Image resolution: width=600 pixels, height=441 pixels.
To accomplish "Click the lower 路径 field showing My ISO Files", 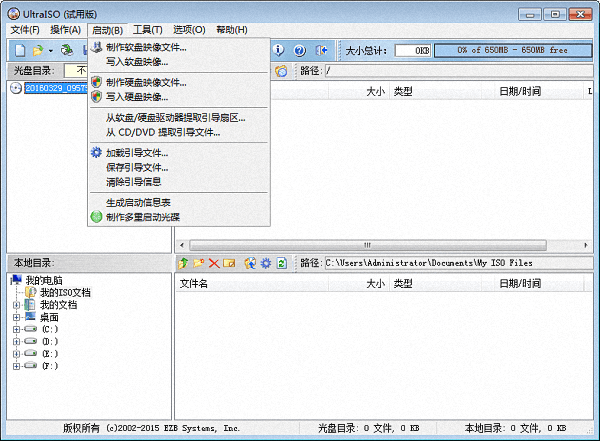I will click(458, 263).
